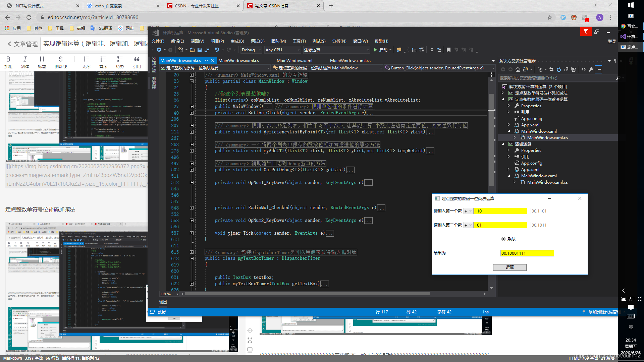Click the bookmark toolbar icon

(x=448, y=50)
